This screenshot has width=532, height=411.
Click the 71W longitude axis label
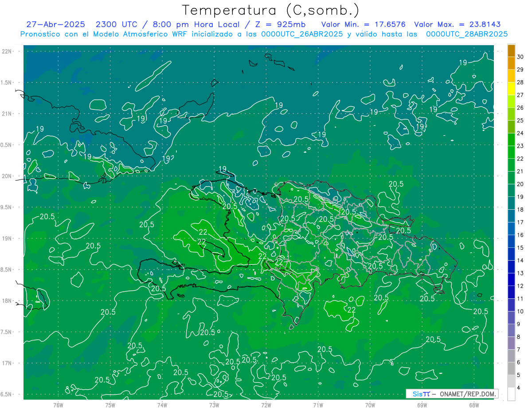point(318,405)
